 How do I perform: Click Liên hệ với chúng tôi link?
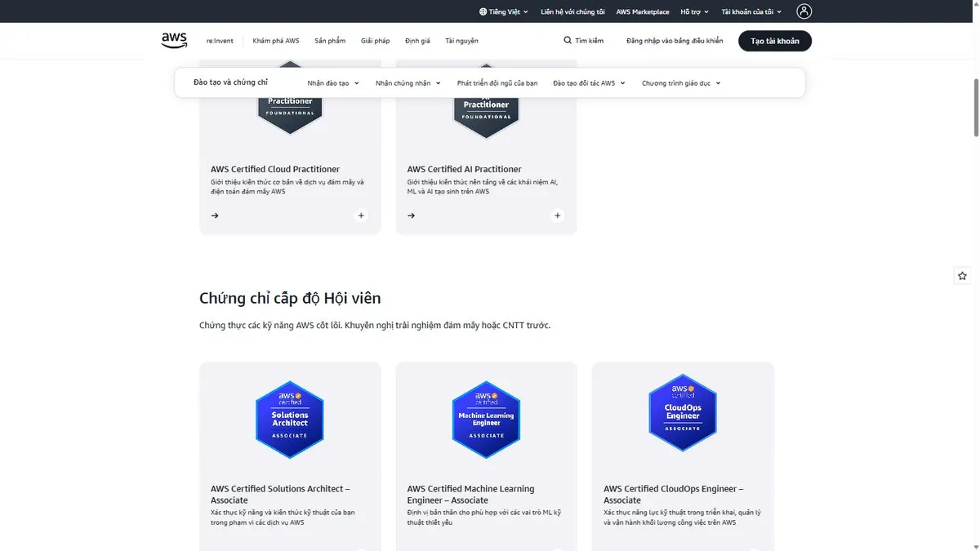pos(572,12)
